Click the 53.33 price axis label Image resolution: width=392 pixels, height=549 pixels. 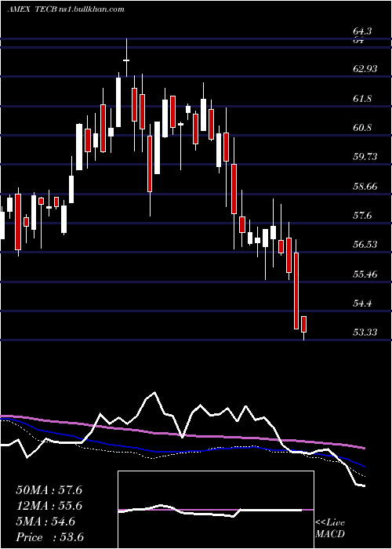coord(365,333)
